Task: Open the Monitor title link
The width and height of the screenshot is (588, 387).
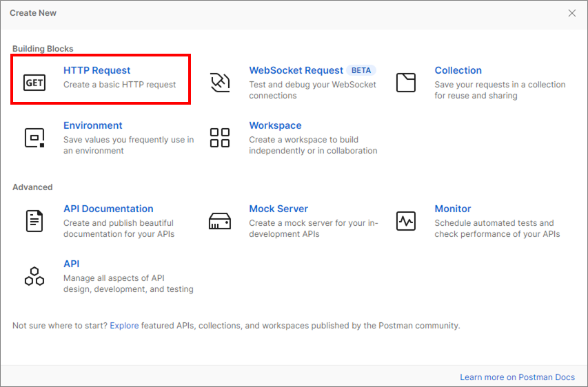Action: (x=452, y=209)
